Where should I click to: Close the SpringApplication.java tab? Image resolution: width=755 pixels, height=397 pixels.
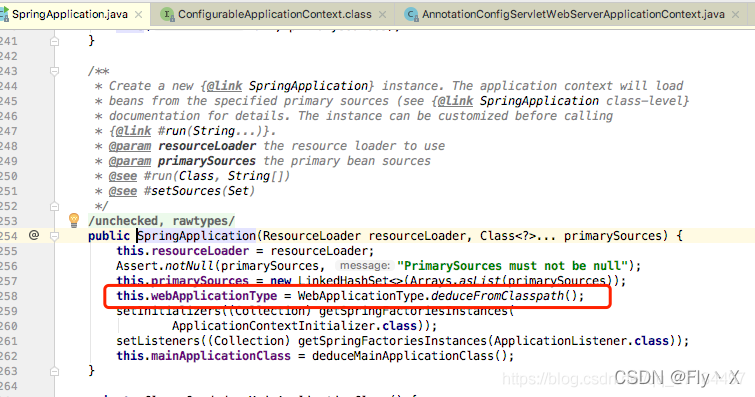139,15
